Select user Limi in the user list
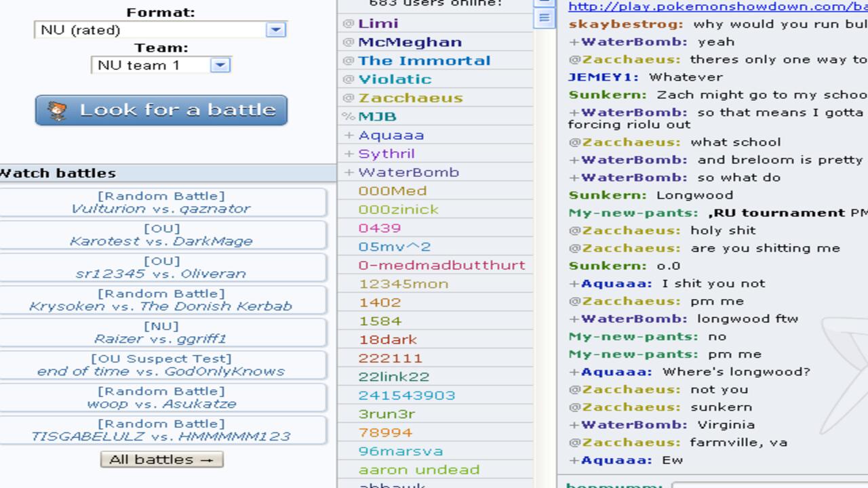Image resolution: width=868 pixels, height=488 pixels. click(x=378, y=24)
